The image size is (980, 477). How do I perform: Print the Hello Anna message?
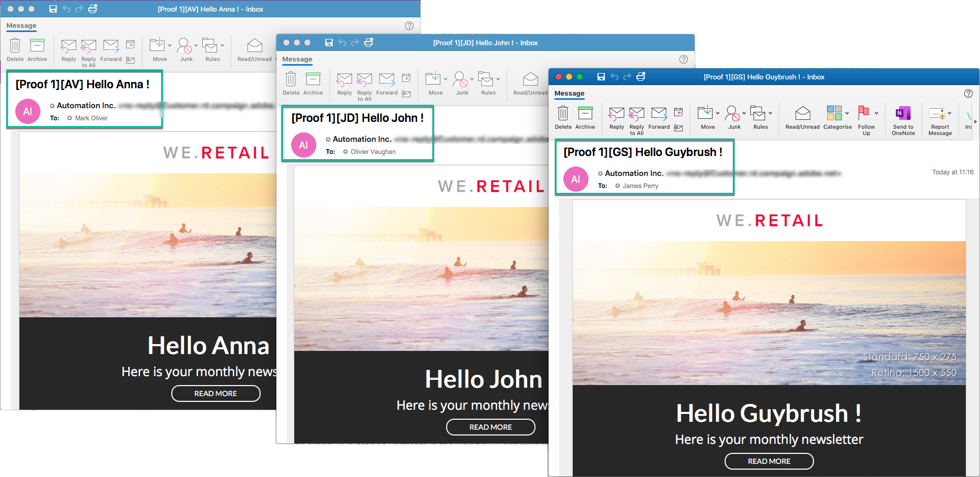93,9
